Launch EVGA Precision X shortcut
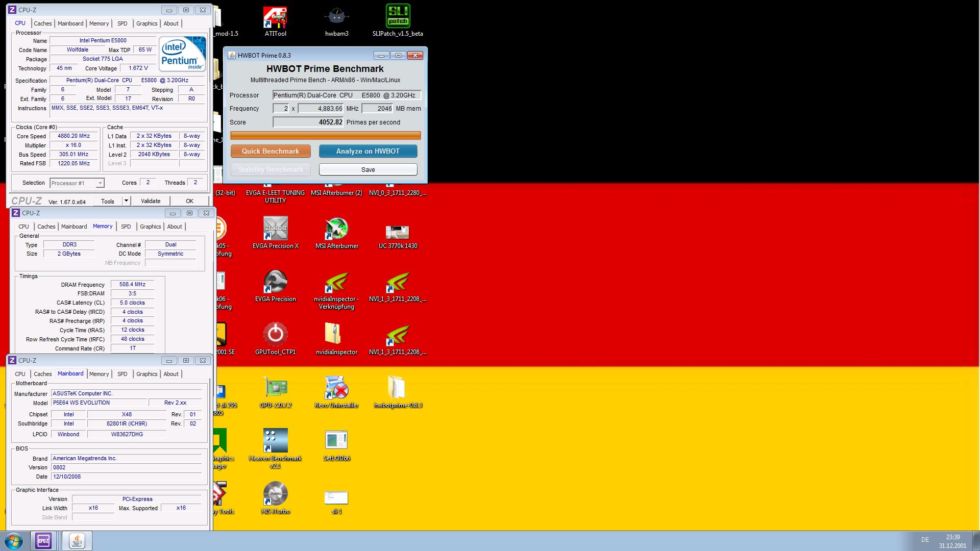Screen dimensions: 980x551 tap(275, 233)
